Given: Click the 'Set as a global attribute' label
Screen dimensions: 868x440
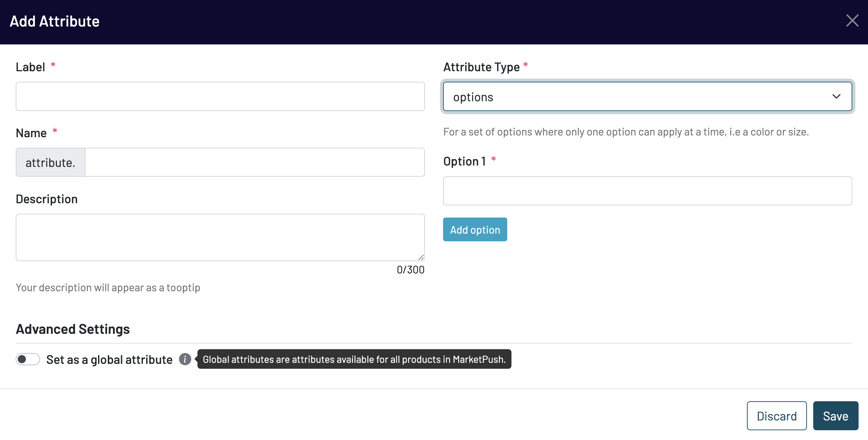Looking at the screenshot, I should [x=109, y=360].
